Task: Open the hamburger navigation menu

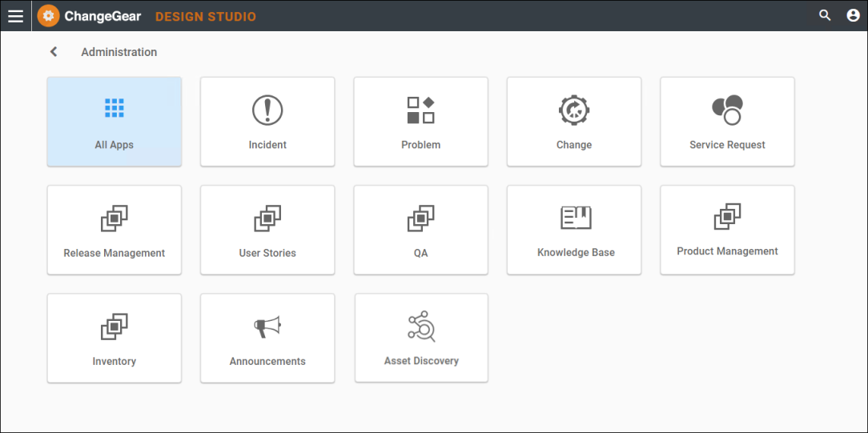Action: (x=15, y=16)
